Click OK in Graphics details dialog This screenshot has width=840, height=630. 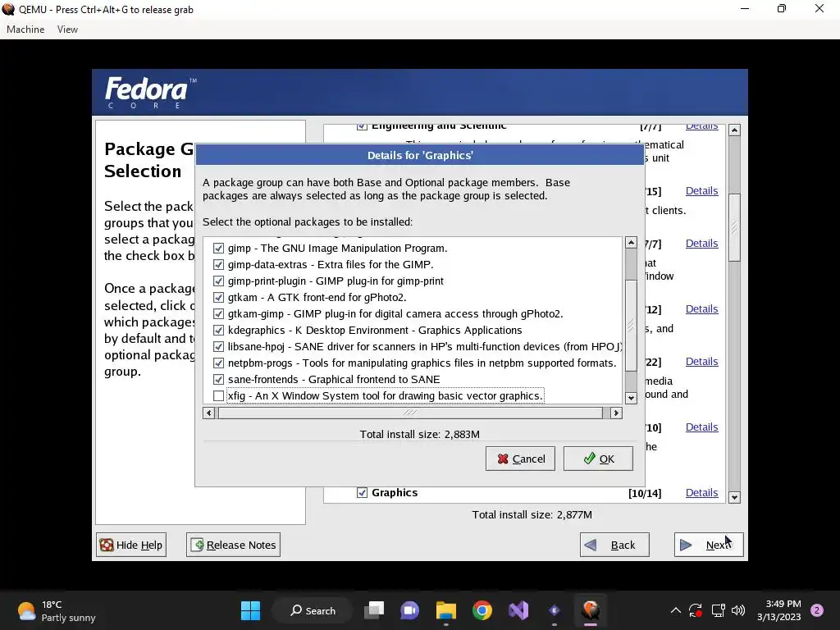tap(598, 459)
